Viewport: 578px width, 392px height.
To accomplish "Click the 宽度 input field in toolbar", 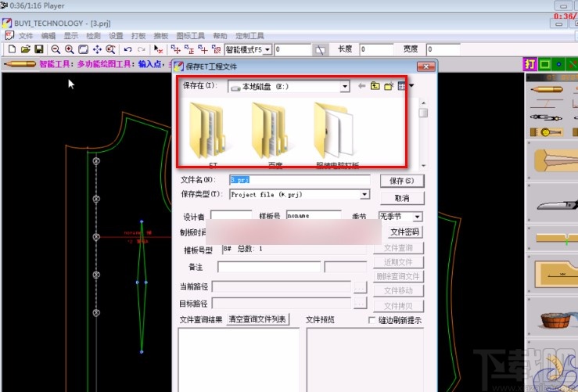I will click(x=443, y=49).
